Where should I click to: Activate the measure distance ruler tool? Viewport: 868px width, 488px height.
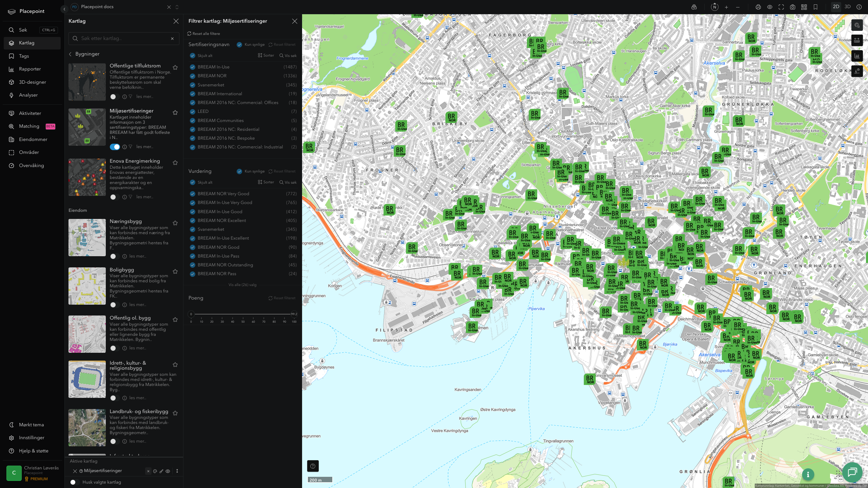(857, 40)
